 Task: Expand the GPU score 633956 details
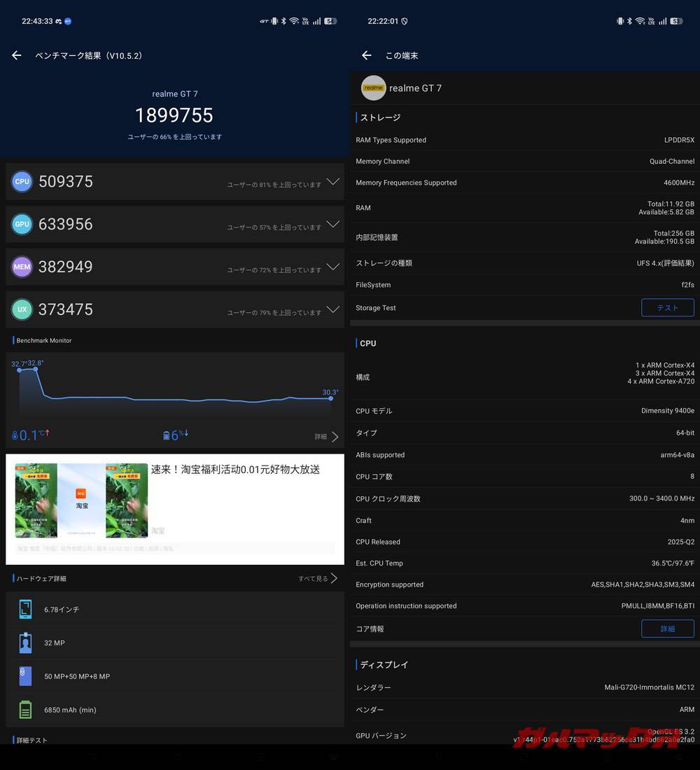pyautogui.click(x=333, y=225)
